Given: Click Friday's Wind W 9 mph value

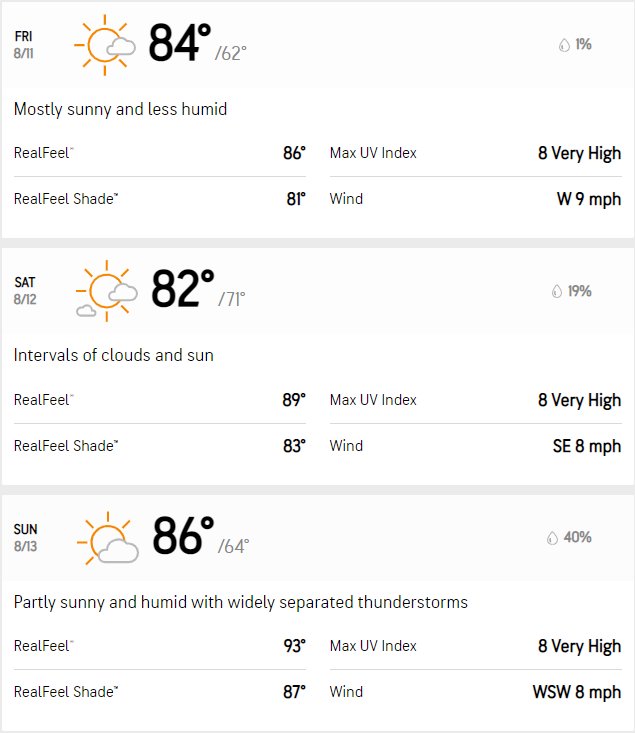Looking at the screenshot, I should coord(589,199).
